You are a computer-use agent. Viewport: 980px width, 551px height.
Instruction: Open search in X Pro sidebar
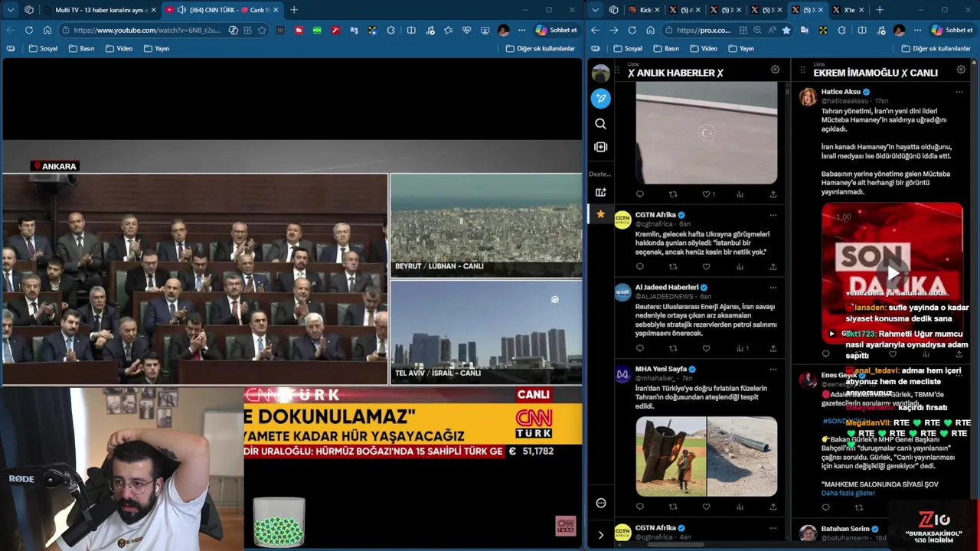click(x=601, y=123)
